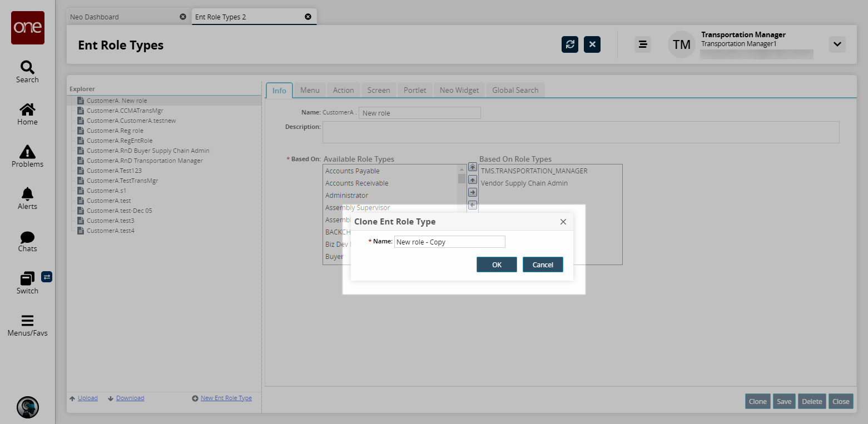
Task: Click the refresh icon in the header
Action: (570, 44)
